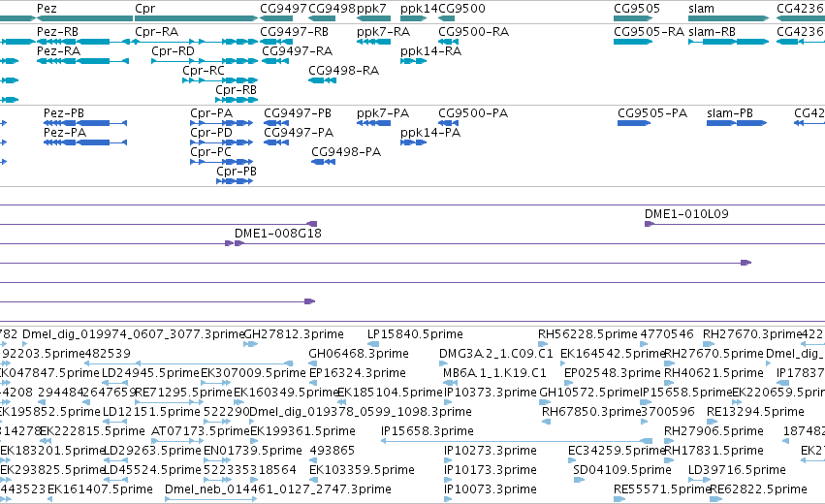The height and width of the screenshot is (504, 825).
Task: Select the EC34259.5prime EST
Action: (572, 460)
